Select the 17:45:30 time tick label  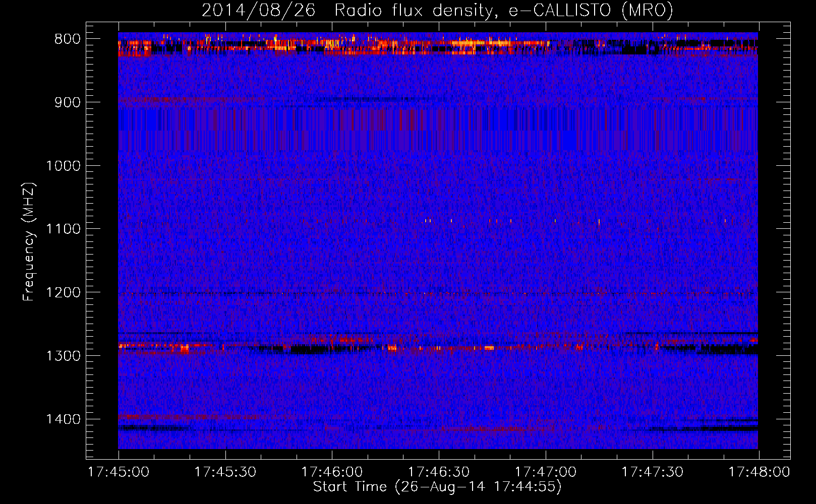225,472
